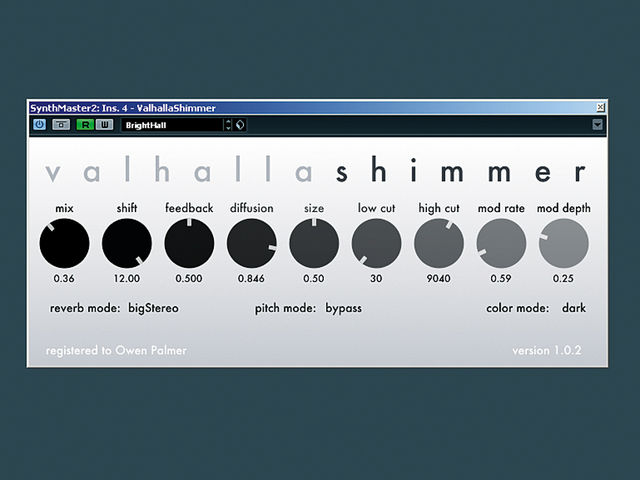The width and height of the screenshot is (640, 480).
Task: Click the 'mix' knob label
Action: (x=64, y=209)
